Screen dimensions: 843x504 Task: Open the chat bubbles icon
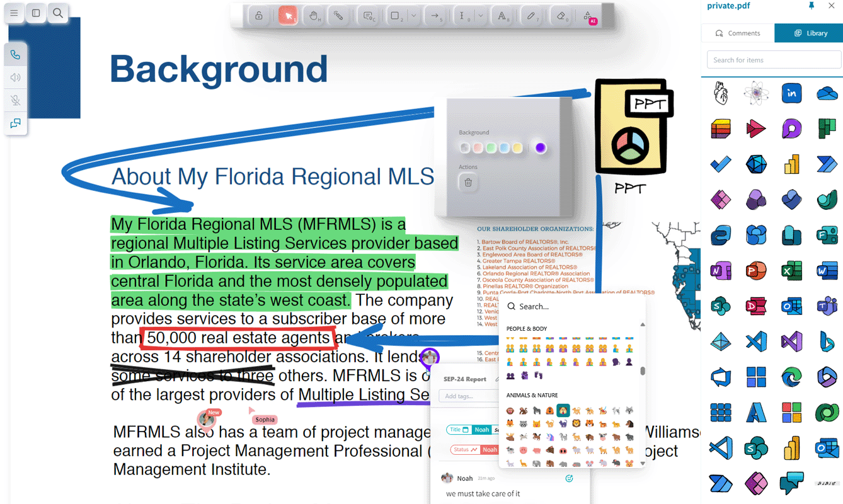coord(16,123)
